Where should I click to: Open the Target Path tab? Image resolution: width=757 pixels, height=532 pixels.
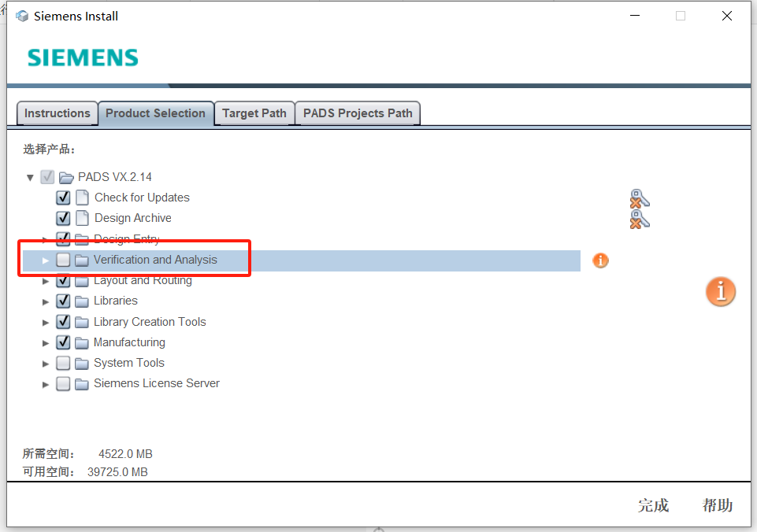254,113
